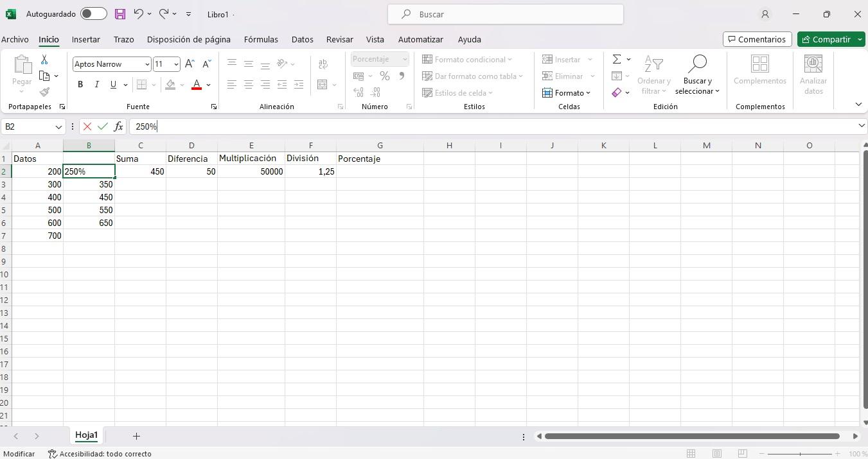Toggle the Autoguardado switch

pyautogui.click(x=94, y=13)
